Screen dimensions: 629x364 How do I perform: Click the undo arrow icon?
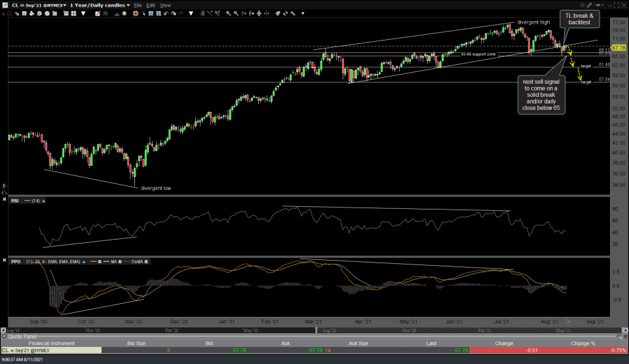166,14
